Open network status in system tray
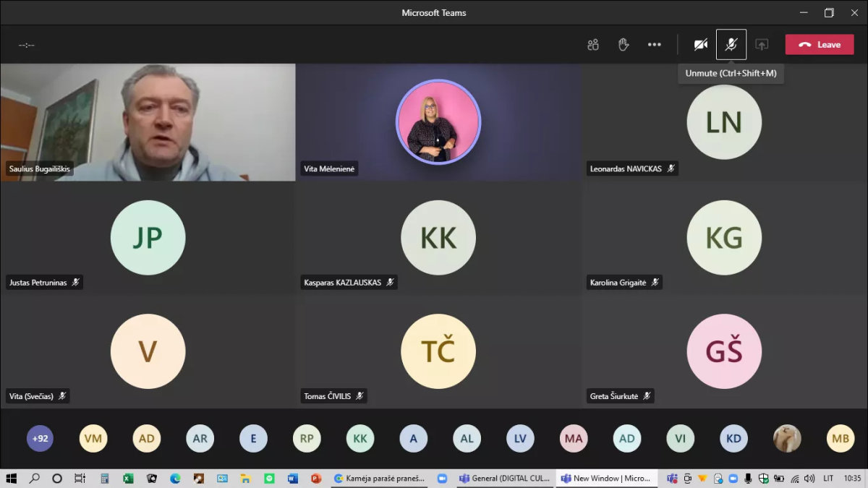 [795, 479]
